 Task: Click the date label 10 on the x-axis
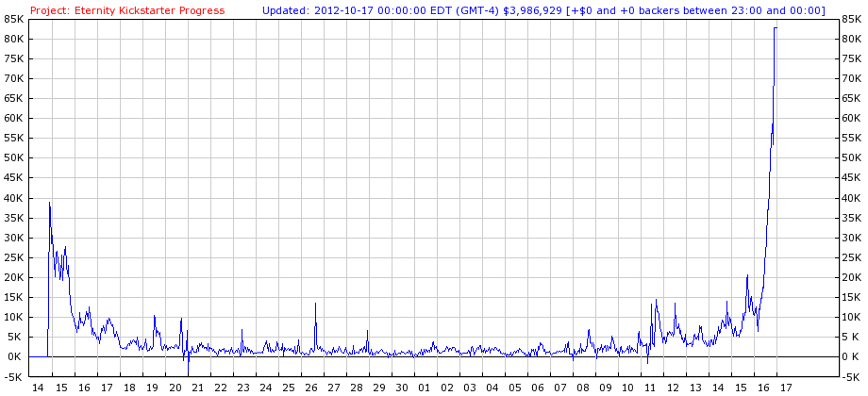coord(628,388)
